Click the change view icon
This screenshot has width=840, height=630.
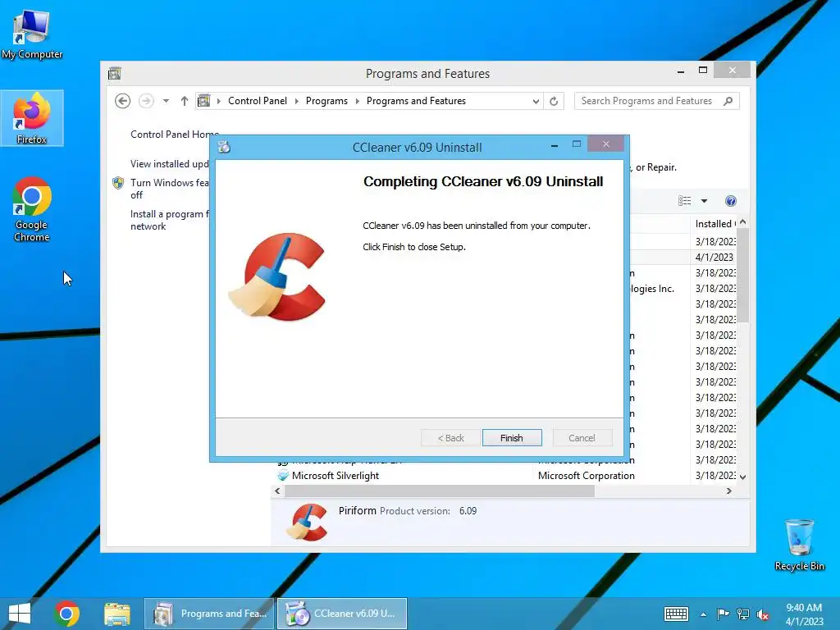point(685,201)
